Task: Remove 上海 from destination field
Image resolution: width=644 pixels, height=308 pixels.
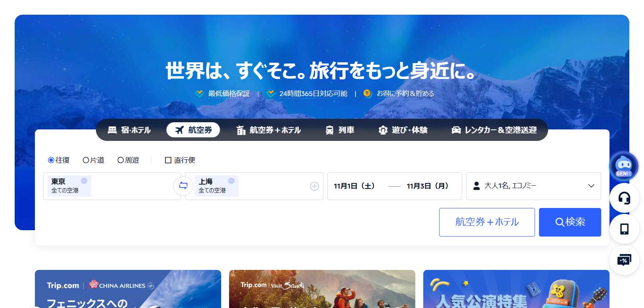Action: [x=231, y=181]
